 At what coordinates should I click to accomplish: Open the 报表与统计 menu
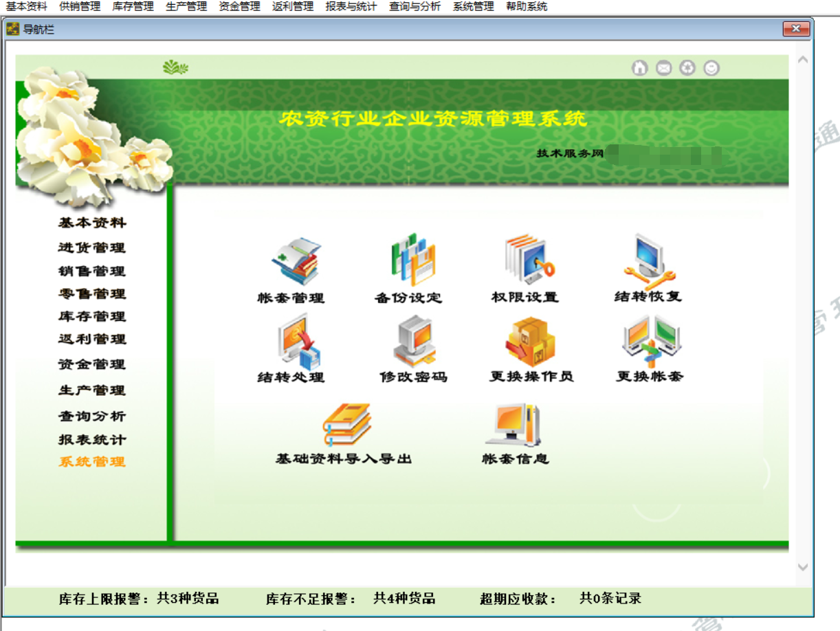pyautogui.click(x=351, y=7)
